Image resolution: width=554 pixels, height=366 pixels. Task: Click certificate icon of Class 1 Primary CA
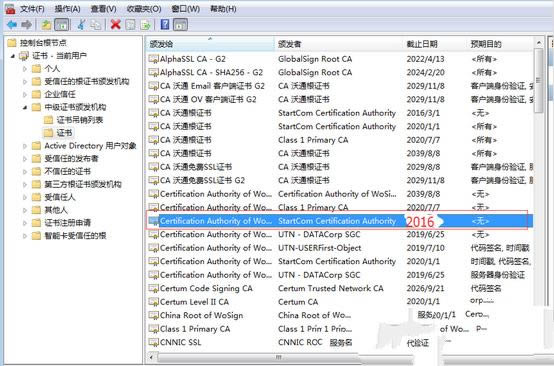coord(154,329)
